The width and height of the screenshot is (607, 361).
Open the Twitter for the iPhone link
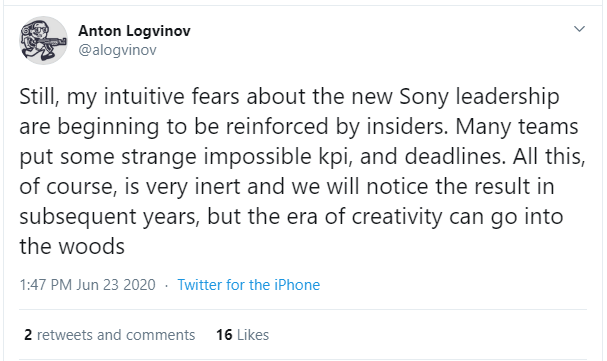(x=249, y=285)
